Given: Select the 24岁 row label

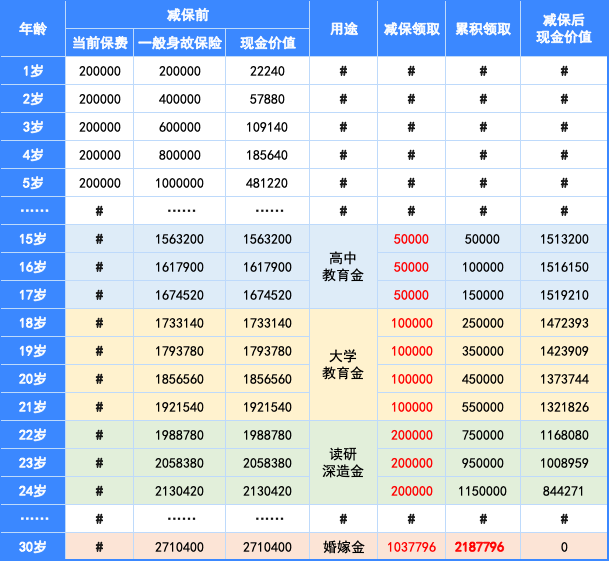Looking at the screenshot, I should [x=33, y=491].
